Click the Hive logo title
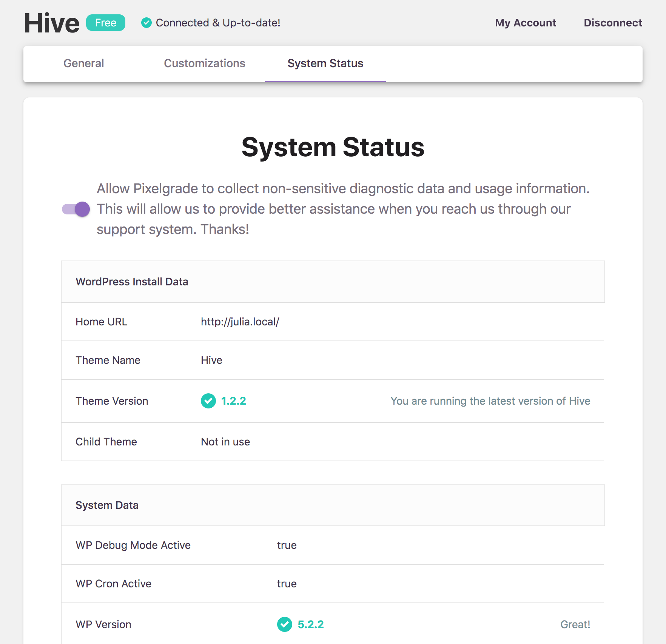The height and width of the screenshot is (644, 666). (x=52, y=23)
